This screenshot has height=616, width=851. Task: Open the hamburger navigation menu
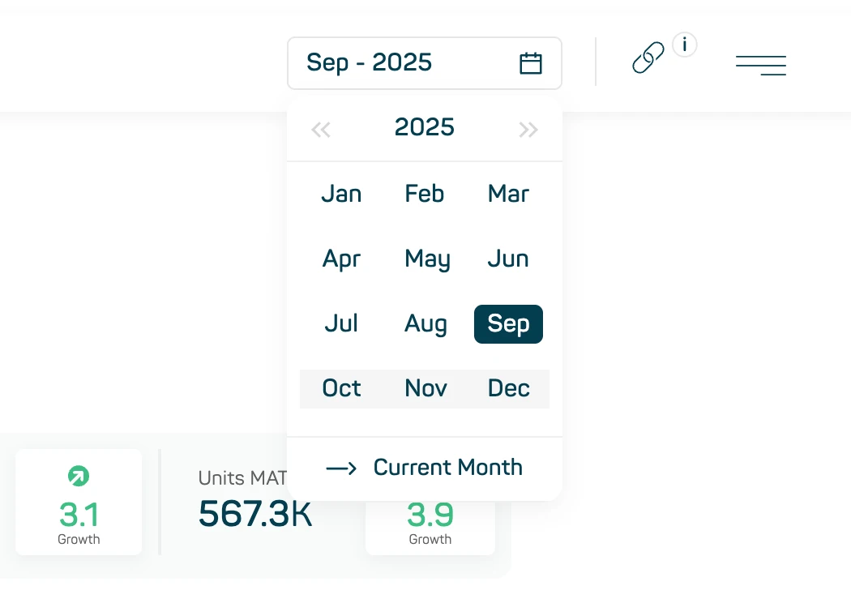760,65
